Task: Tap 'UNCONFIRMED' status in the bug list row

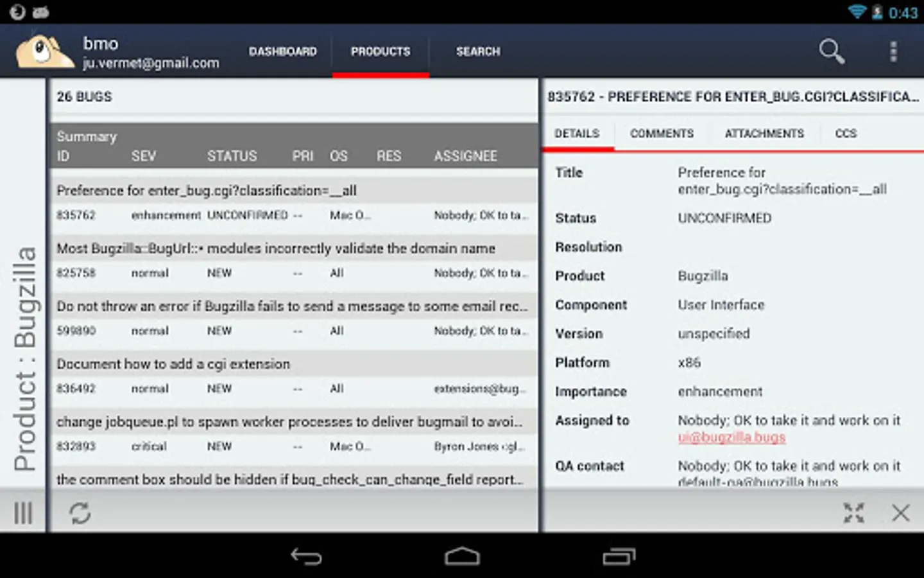Action: (247, 215)
